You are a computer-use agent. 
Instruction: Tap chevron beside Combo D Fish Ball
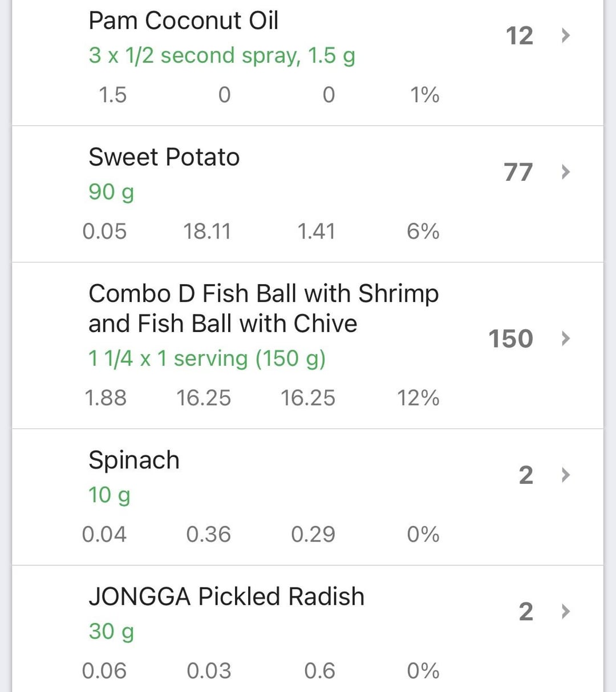coord(565,338)
